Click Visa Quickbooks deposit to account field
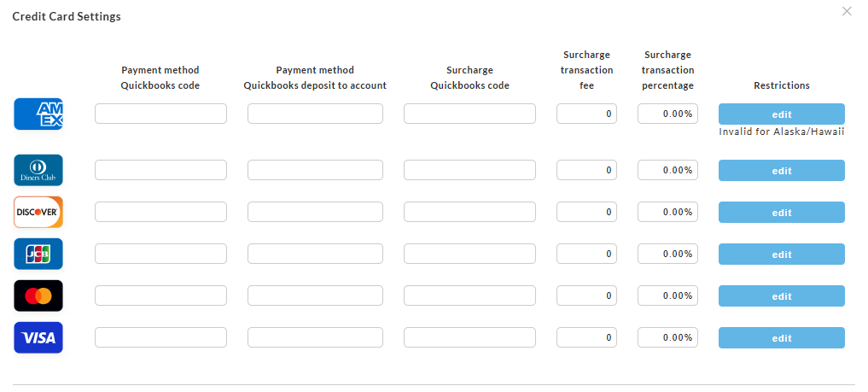Image resolution: width=868 pixels, height=392 pixels. (x=315, y=337)
